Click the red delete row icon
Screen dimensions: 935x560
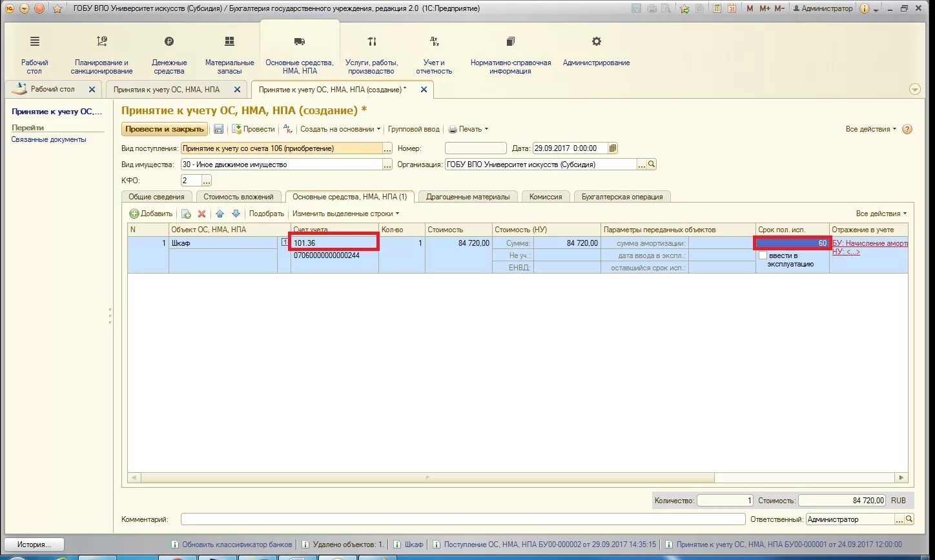pyautogui.click(x=201, y=214)
